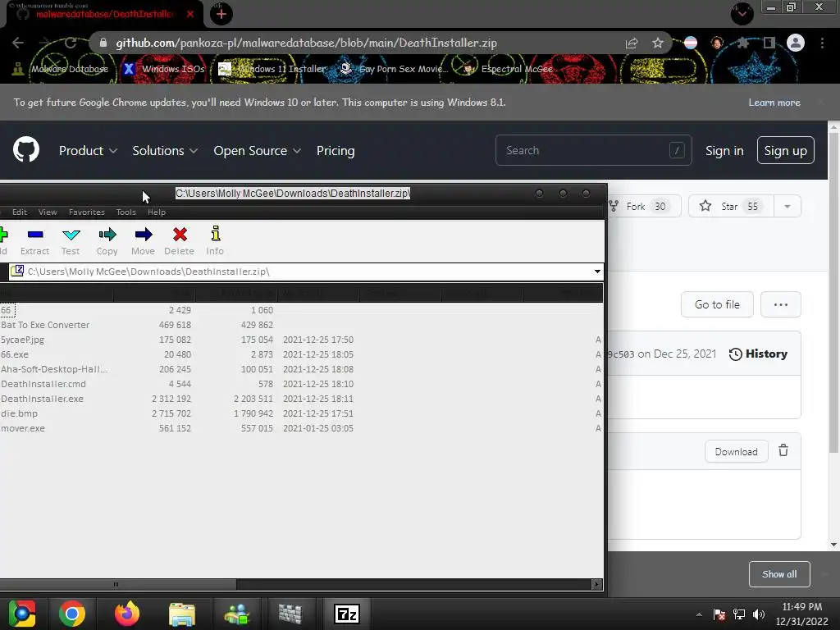840x630 pixels.
Task: Open Info for the selected archive item
Action: click(x=215, y=240)
